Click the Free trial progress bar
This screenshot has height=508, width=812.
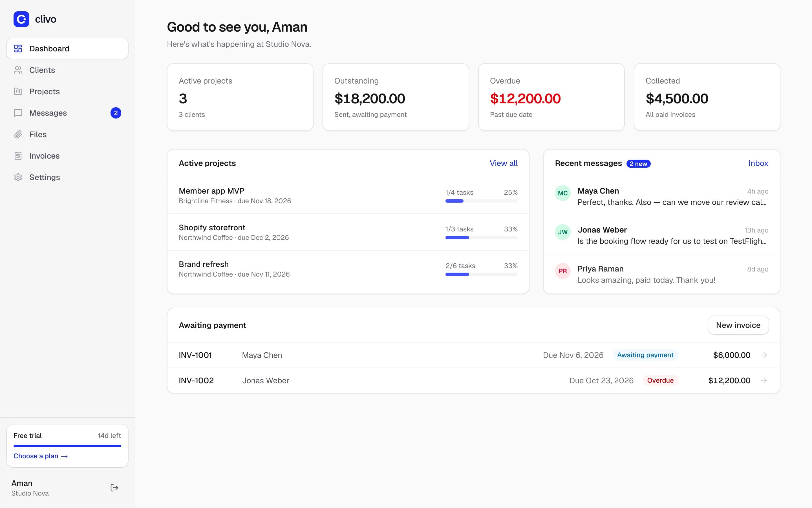pyautogui.click(x=67, y=446)
